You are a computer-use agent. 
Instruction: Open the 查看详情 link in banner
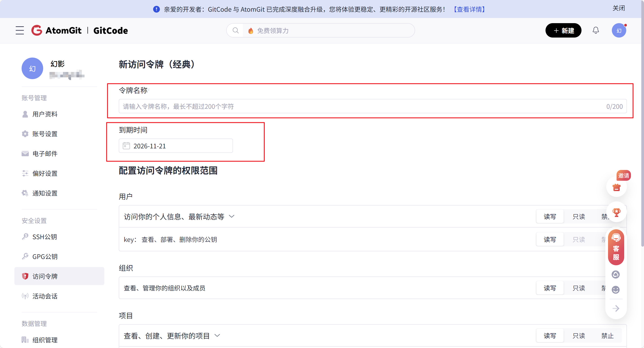point(469,9)
